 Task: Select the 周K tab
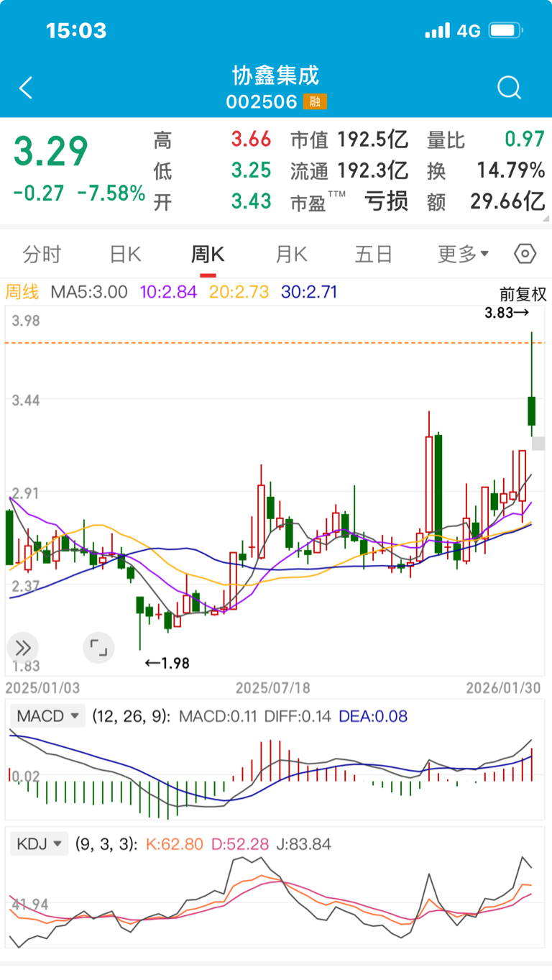208,254
